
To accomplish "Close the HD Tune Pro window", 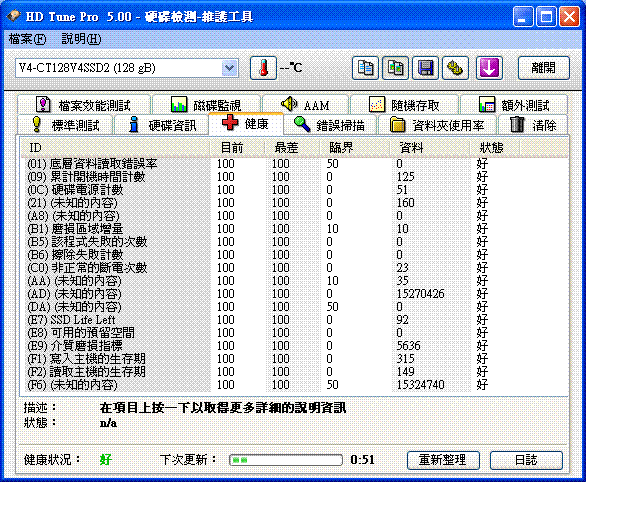I will click(x=569, y=17).
